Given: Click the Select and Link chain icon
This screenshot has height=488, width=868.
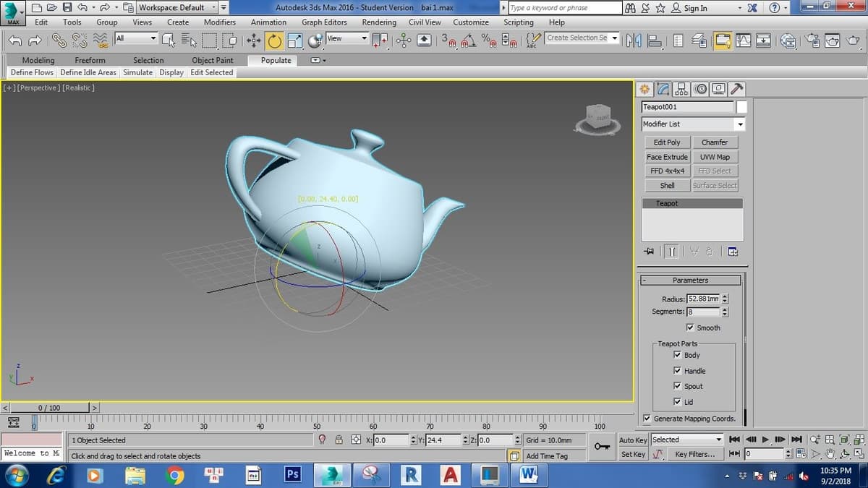Looking at the screenshot, I should 59,41.
